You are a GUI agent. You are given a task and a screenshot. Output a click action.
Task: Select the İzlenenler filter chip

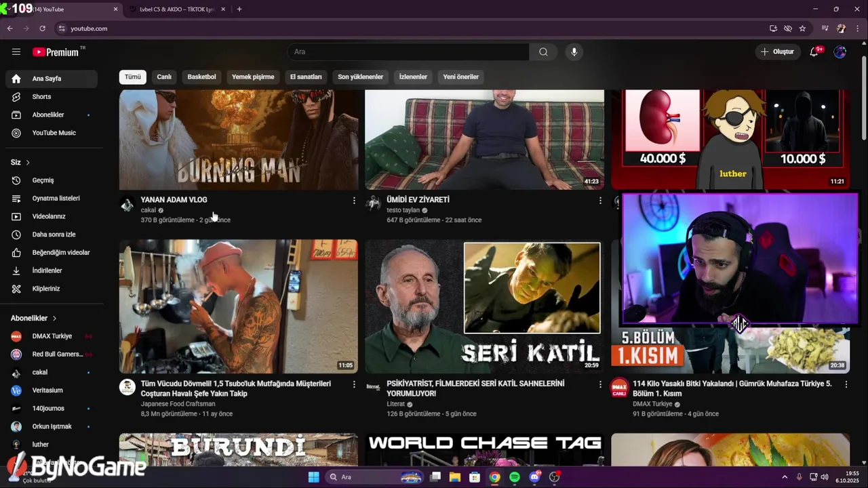(x=413, y=77)
